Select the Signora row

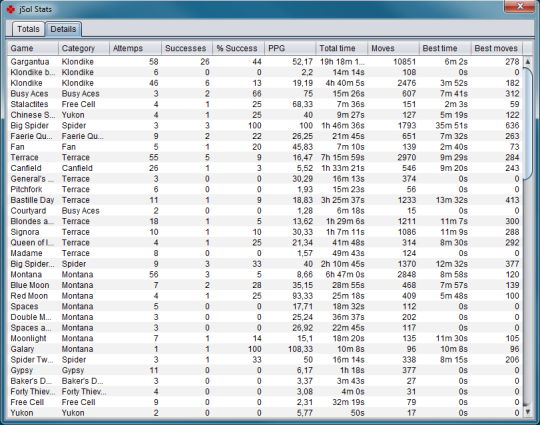click(x=265, y=232)
